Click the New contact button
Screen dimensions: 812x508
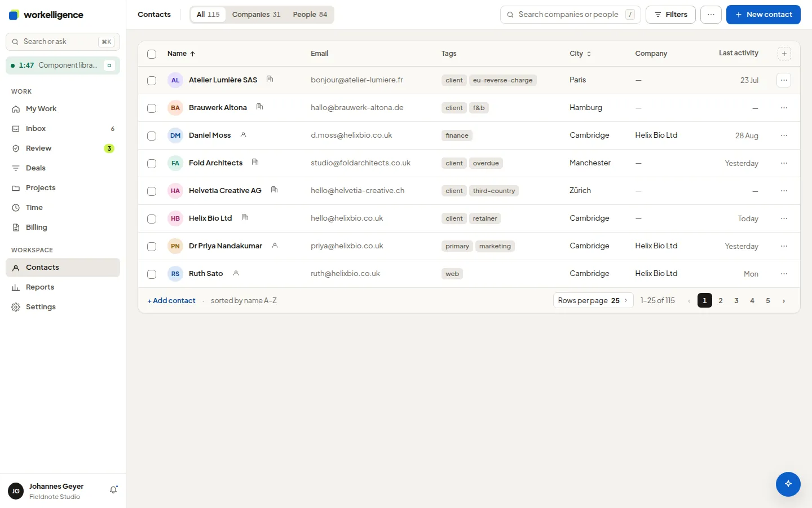(763, 15)
